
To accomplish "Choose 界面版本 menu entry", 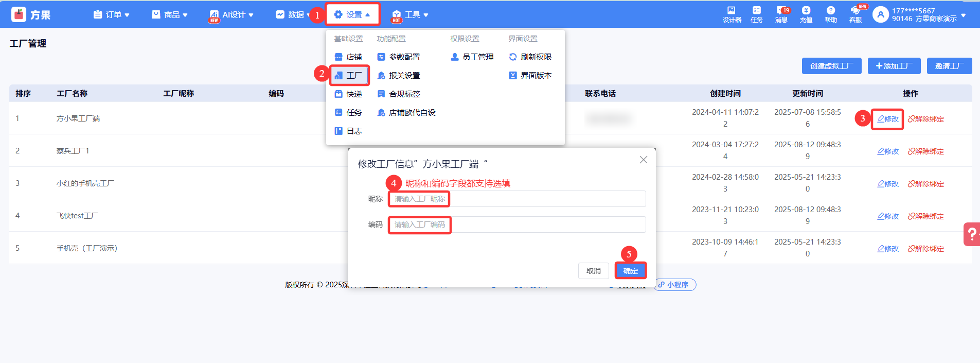I will pyautogui.click(x=530, y=76).
